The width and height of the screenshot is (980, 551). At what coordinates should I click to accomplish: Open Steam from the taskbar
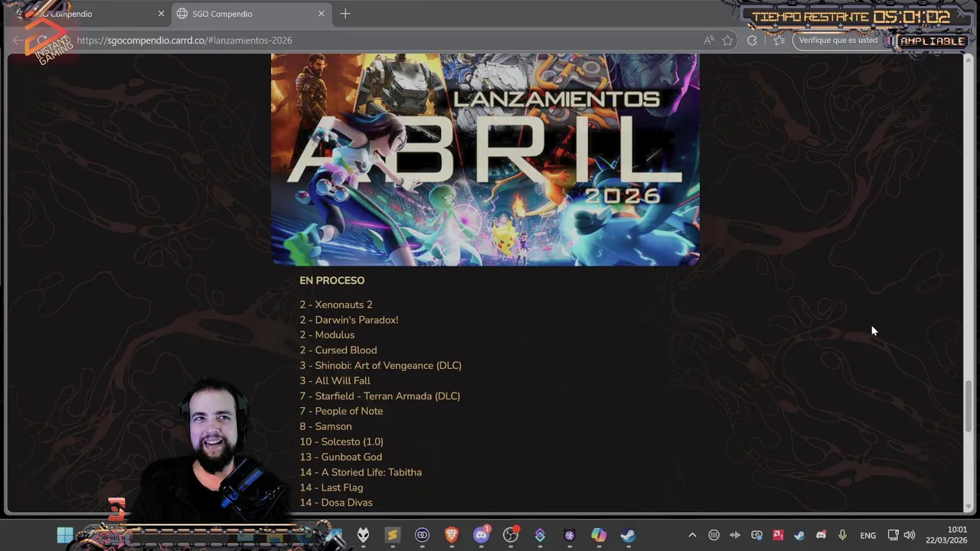pos(628,535)
